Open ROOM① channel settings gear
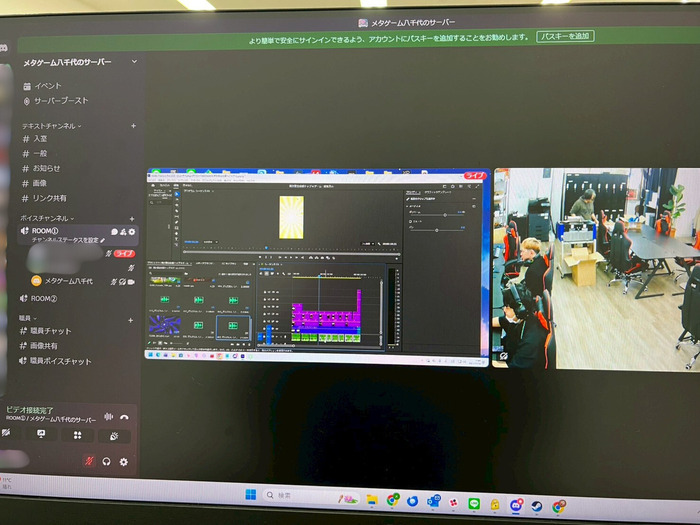Screen dimensions: 700x525 tap(132, 232)
